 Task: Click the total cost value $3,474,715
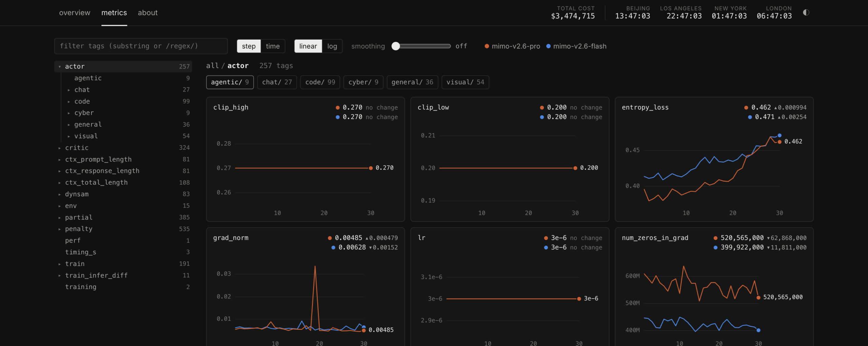(573, 16)
